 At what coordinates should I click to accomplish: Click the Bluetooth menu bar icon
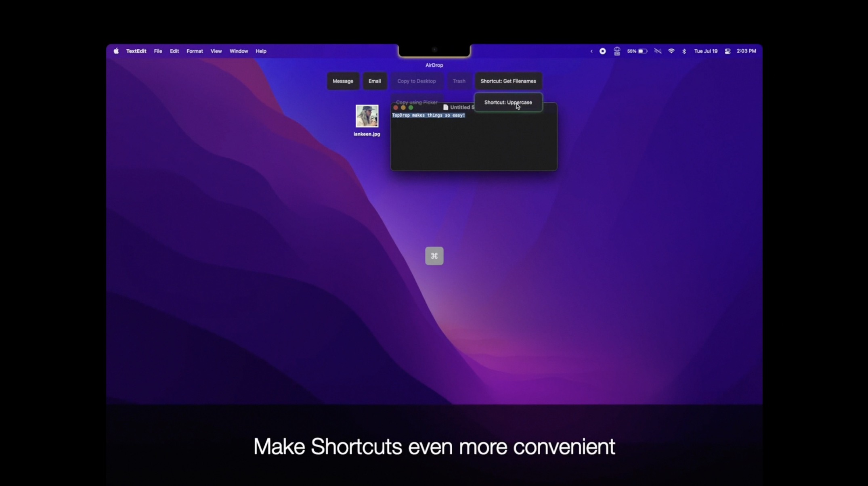(684, 51)
